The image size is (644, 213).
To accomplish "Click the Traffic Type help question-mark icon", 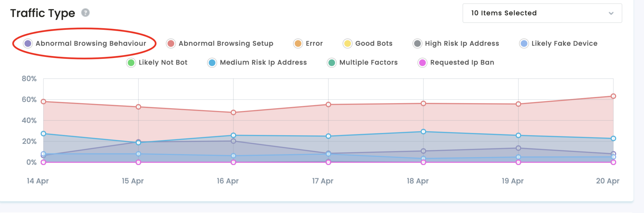I will click(85, 13).
